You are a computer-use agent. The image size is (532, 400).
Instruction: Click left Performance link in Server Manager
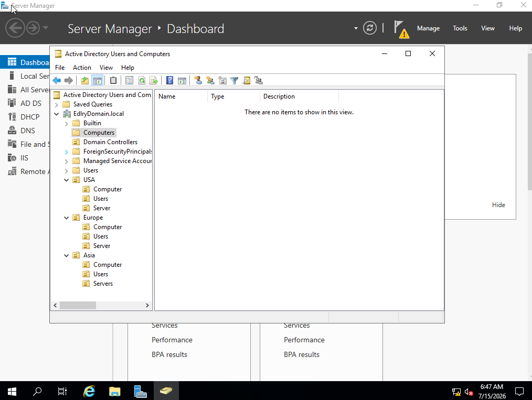click(x=172, y=340)
